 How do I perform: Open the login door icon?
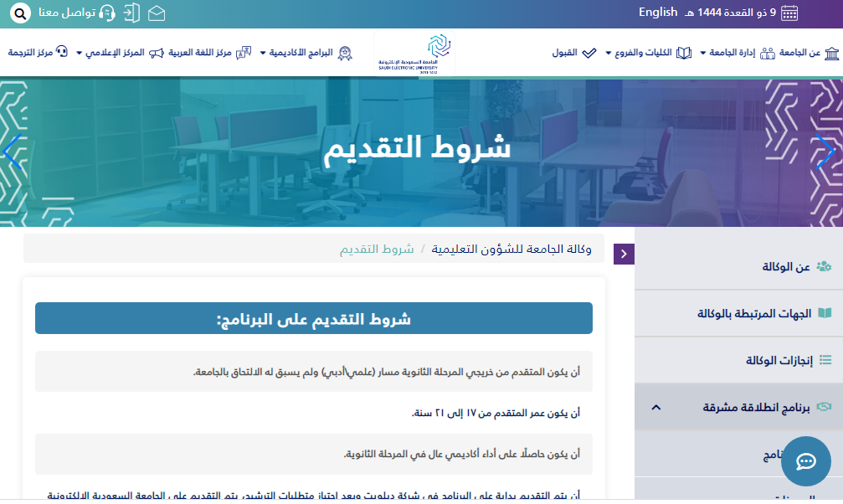click(131, 13)
